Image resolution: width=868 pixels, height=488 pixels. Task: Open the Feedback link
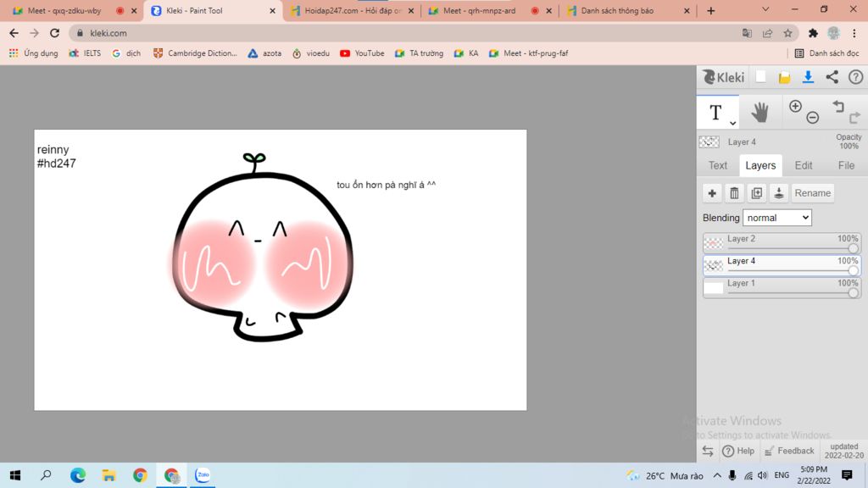tap(789, 451)
